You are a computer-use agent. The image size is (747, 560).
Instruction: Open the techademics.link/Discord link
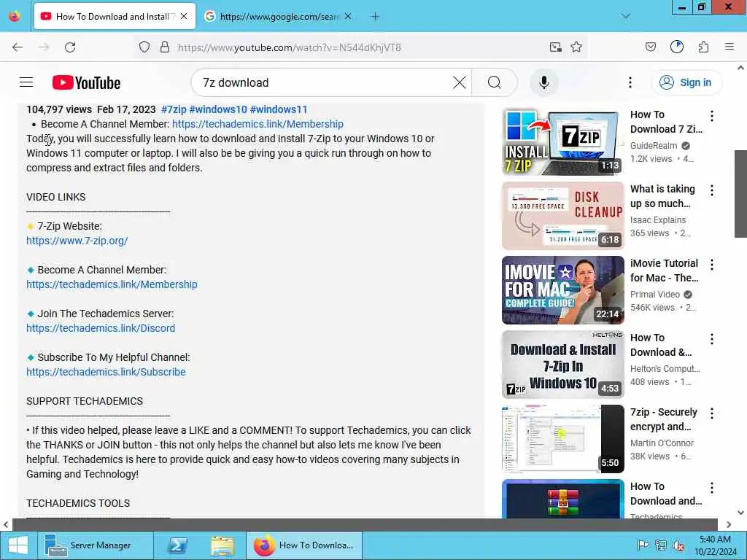tap(101, 328)
